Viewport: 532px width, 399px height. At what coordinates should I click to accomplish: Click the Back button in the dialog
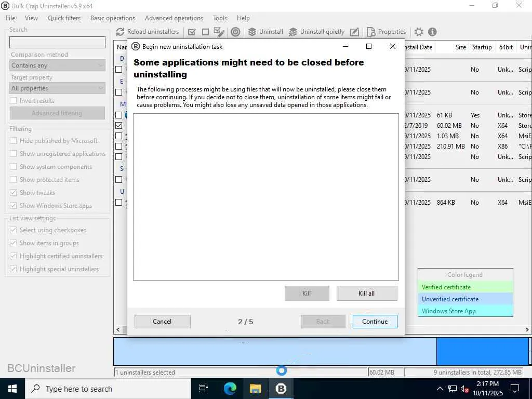pyautogui.click(x=323, y=321)
